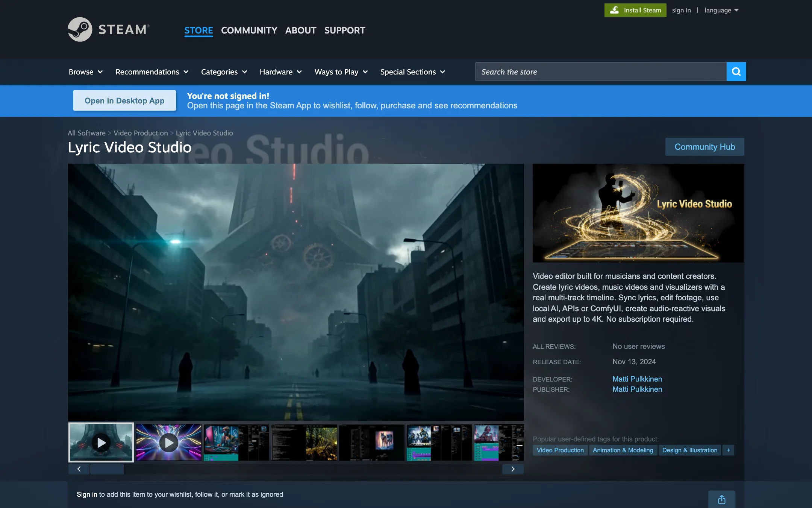Screen dimensions: 812x508
Task: Open the COMMUNITY tab
Action: 249,30
